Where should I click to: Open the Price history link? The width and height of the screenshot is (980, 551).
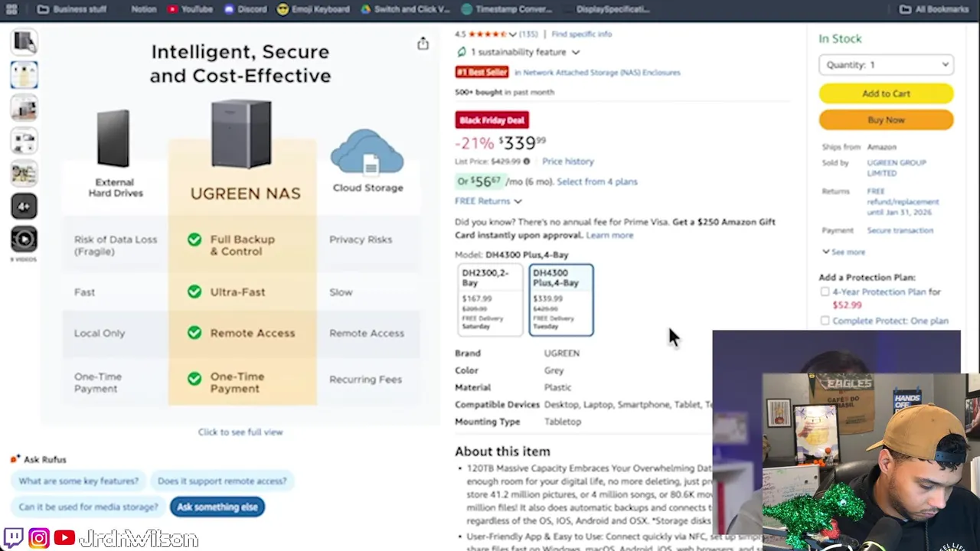567,161
